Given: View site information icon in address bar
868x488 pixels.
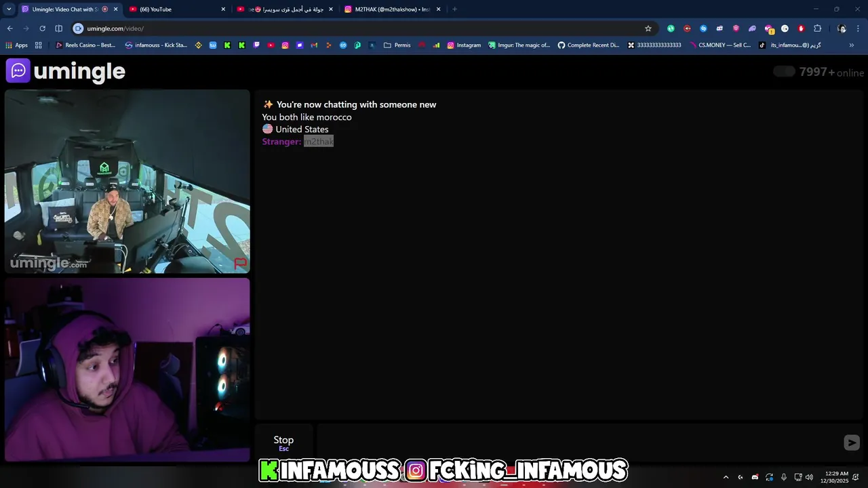Looking at the screenshot, I should pos(78,28).
